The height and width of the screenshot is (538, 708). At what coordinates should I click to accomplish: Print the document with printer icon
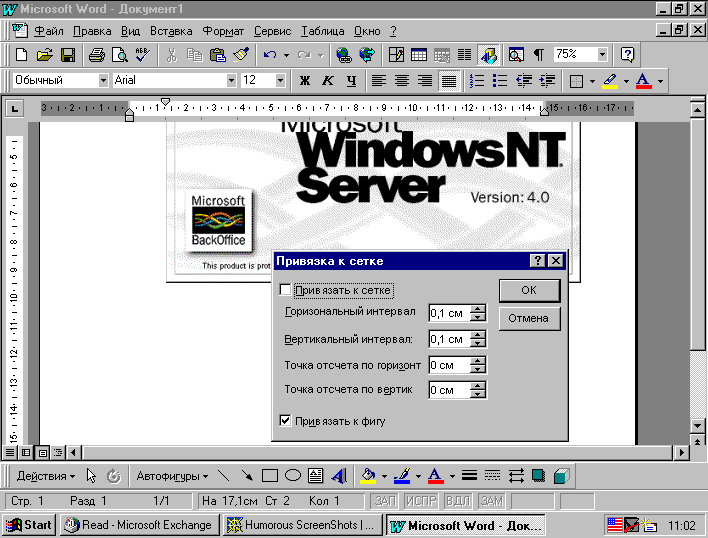pyautogui.click(x=97, y=55)
